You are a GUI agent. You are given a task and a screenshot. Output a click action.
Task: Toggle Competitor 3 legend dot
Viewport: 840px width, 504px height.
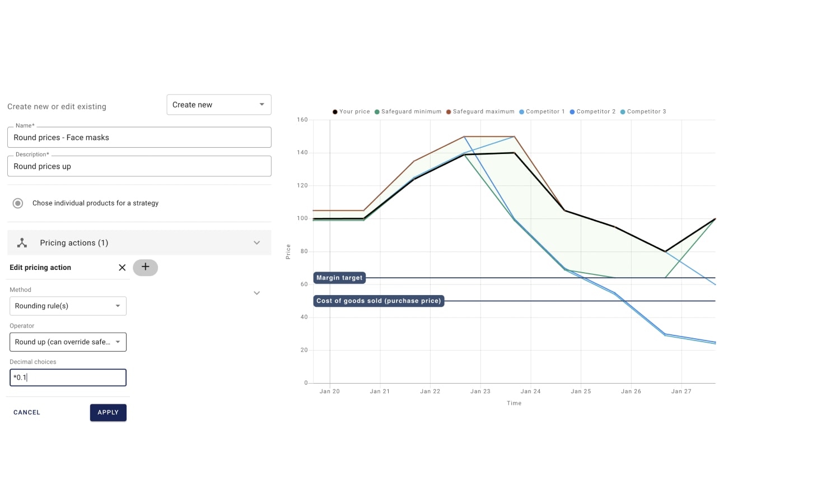tap(623, 112)
